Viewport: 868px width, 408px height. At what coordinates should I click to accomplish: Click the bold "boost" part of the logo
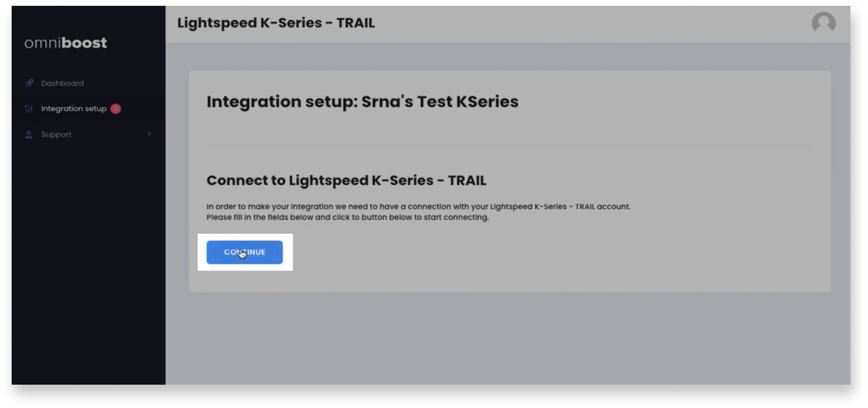coord(84,43)
